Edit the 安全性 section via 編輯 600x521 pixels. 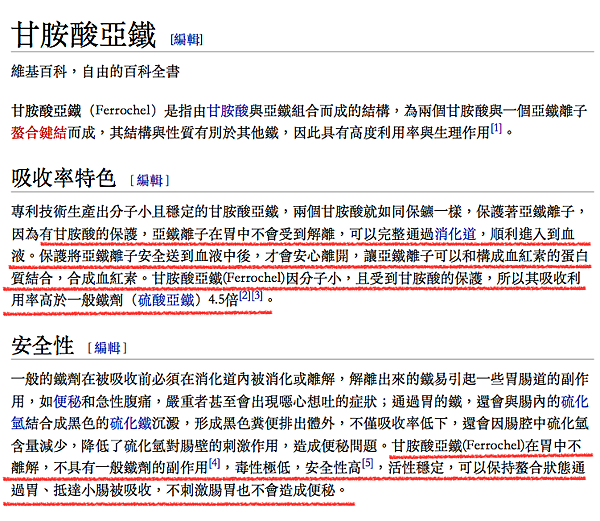[x=107, y=348]
